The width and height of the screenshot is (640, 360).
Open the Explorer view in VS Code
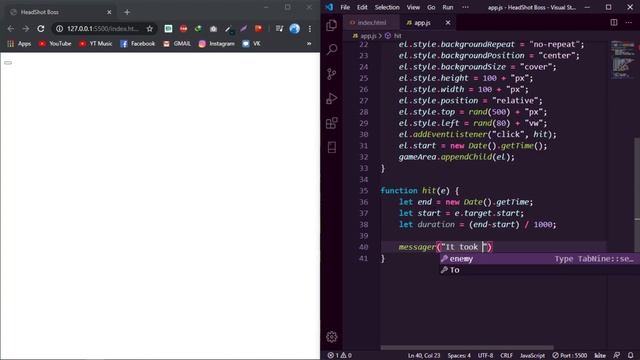tap(332, 25)
